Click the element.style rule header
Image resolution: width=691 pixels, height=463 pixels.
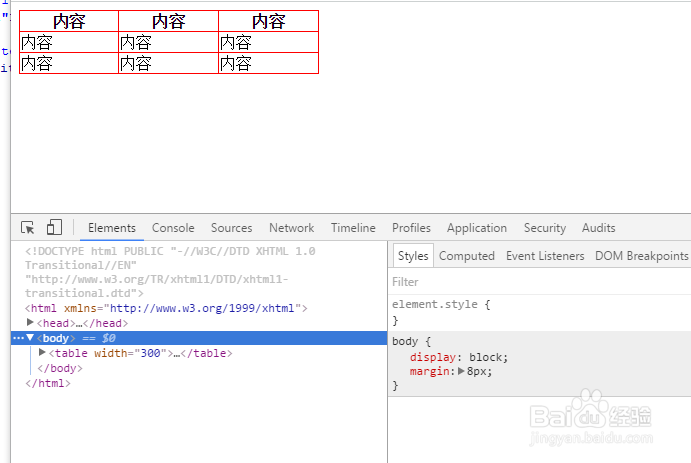441,304
